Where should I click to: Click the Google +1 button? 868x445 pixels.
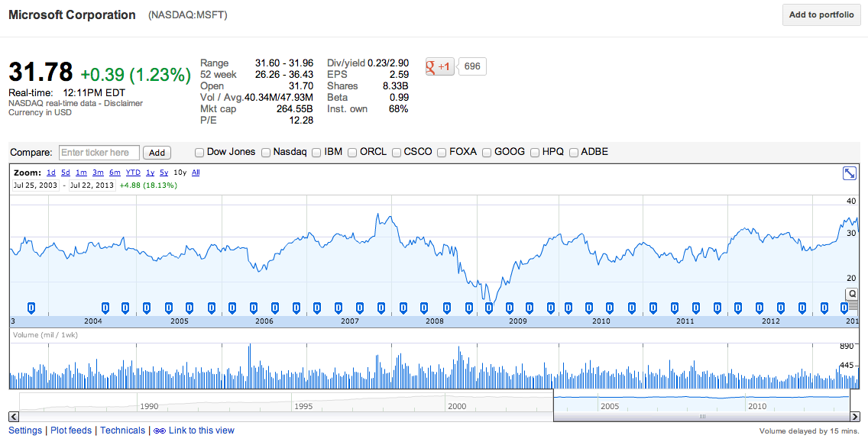pyautogui.click(x=439, y=67)
